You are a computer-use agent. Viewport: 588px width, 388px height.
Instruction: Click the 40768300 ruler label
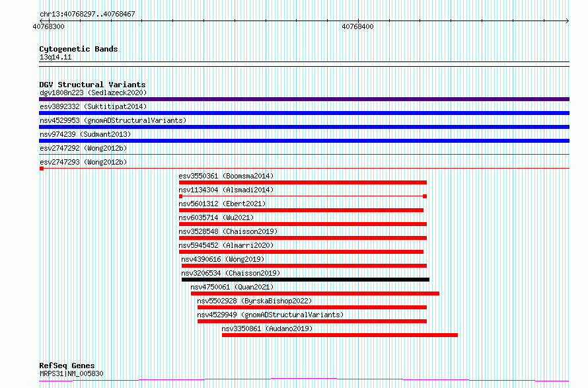[48, 26]
